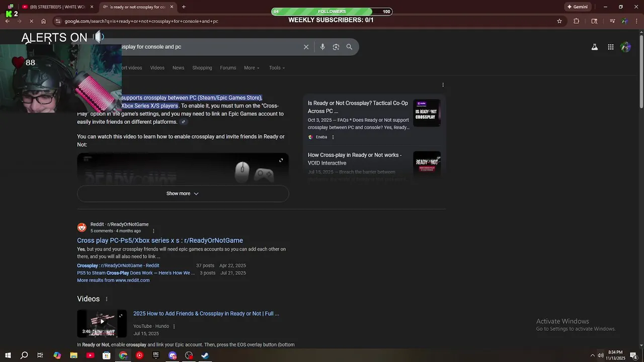Open Eneba result three-dot menu
This screenshot has width=644, height=362.
333,137
